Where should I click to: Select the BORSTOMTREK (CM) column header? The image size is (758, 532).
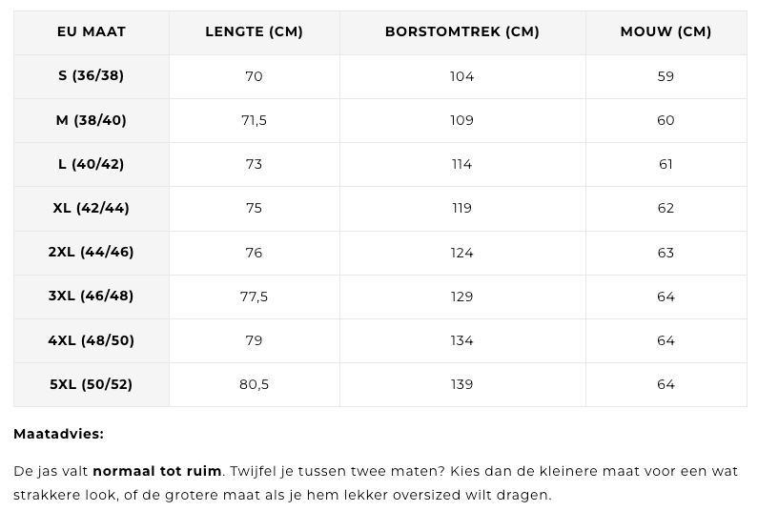[462, 31]
